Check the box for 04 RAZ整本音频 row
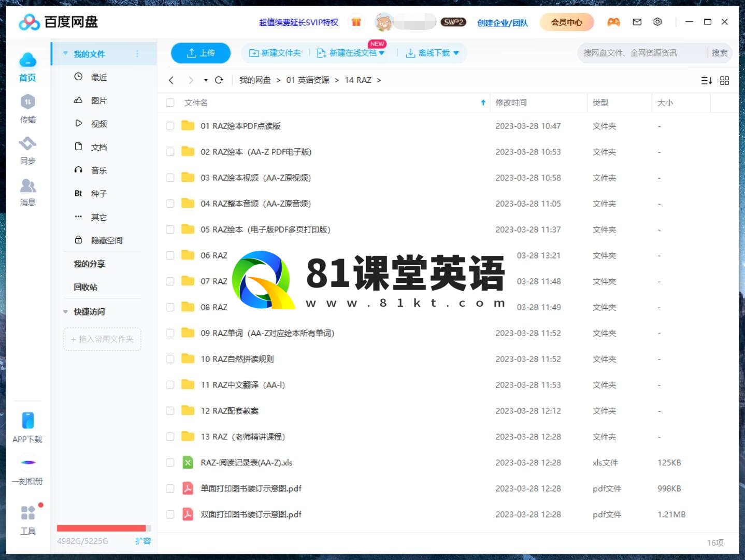 point(170,204)
